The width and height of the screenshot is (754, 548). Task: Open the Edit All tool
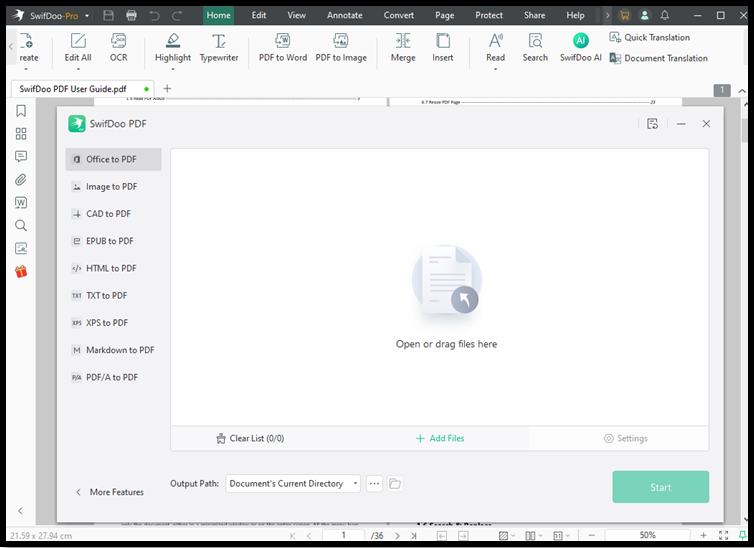click(x=78, y=48)
